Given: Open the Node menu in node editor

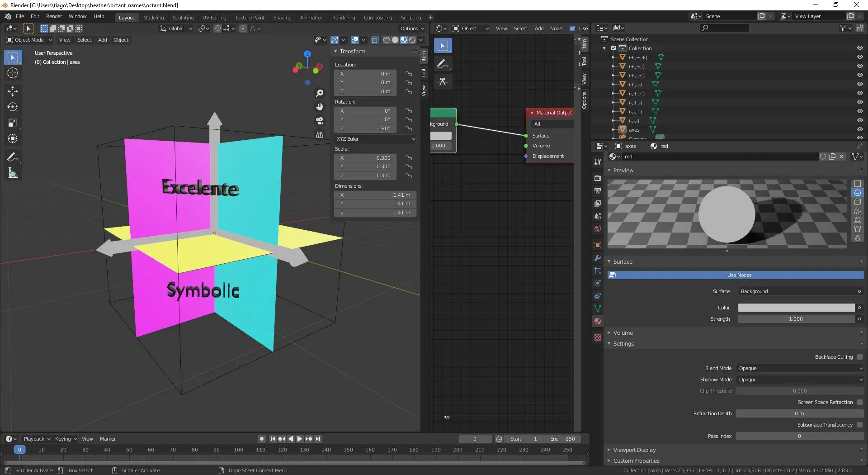Looking at the screenshot, I should point(556,28).
